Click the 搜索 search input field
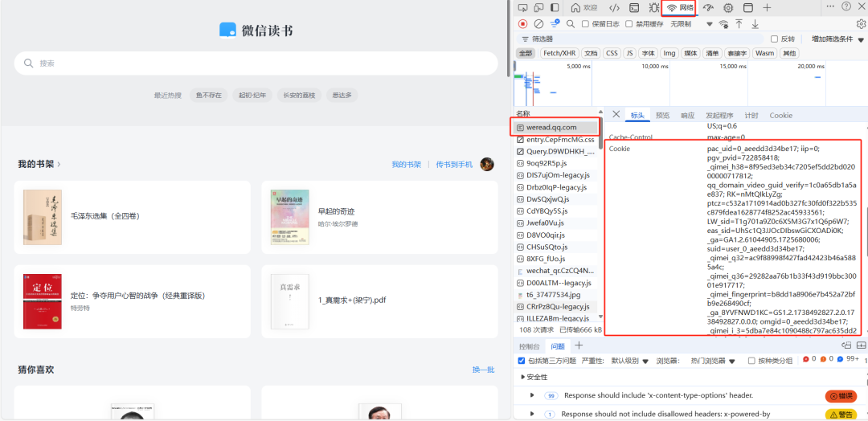Screen dimensions: 868x421 point(256,63)
